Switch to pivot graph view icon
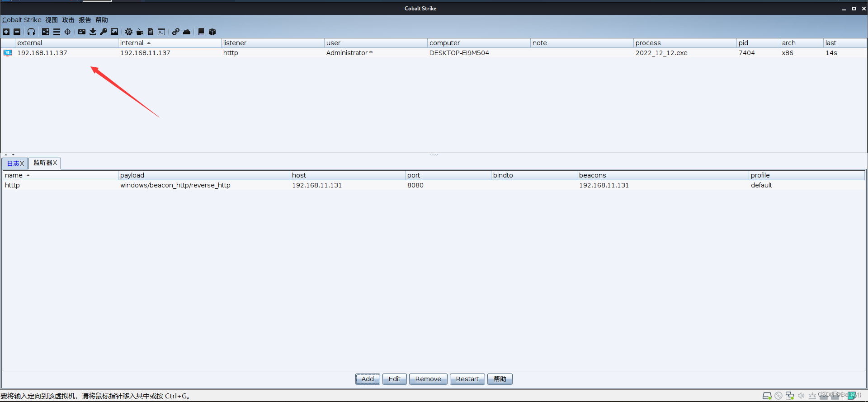The width and height of the screenshot is (868, 402). (46, 32)
